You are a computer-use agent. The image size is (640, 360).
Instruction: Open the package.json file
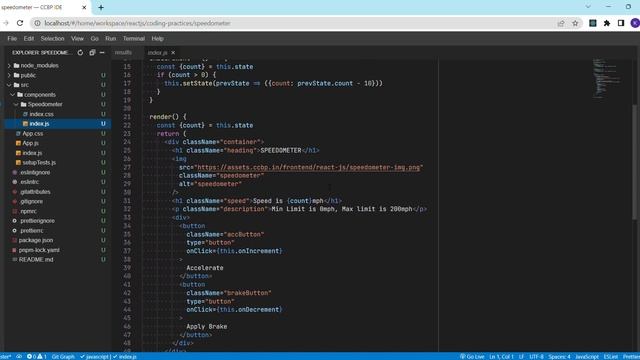point(36,240)
